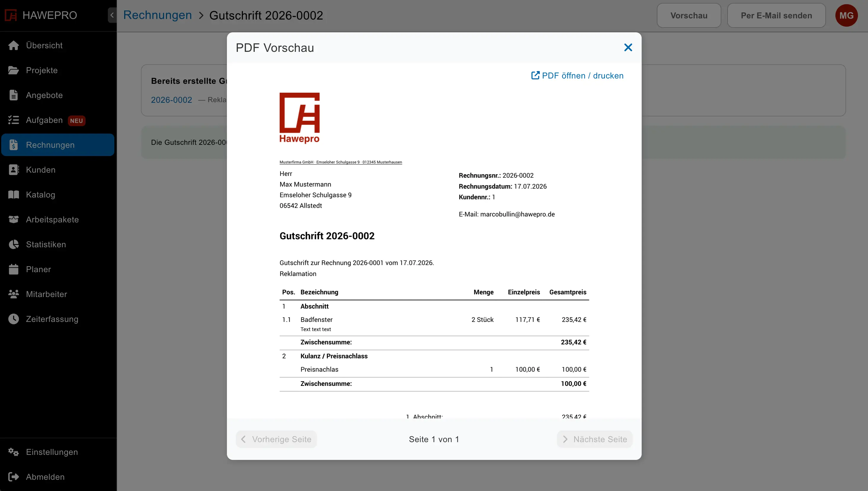868x491 pixels.
Task: Click the Vorschau button
Action: point(689,15)
